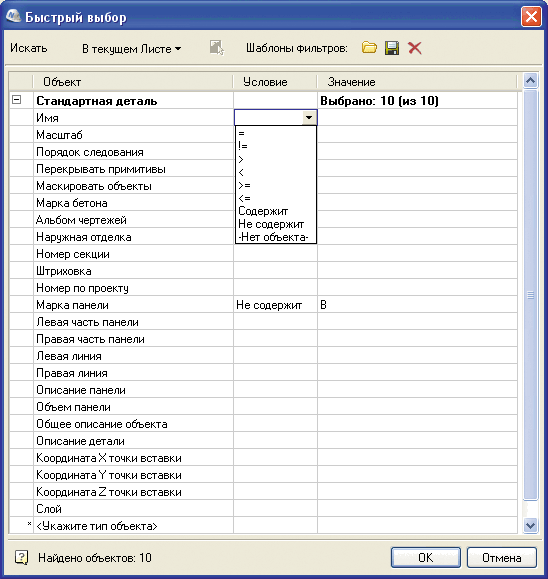
Task: Click the help question mark icon
Action: click(21, 557)
